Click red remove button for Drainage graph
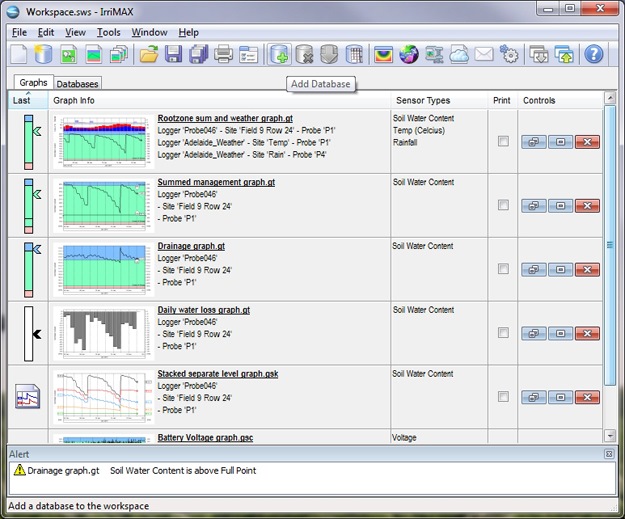The width and height of the screenshot is (625, 519). click(587, 269)
